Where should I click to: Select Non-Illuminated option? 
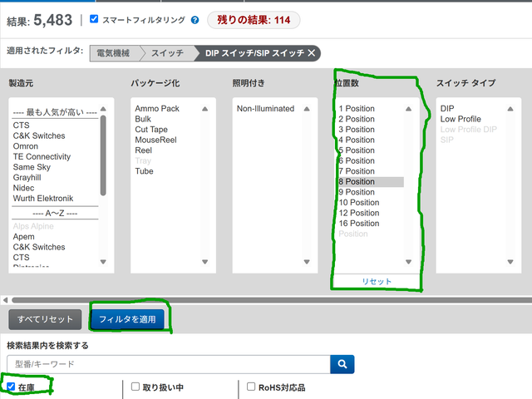[265, 109]
